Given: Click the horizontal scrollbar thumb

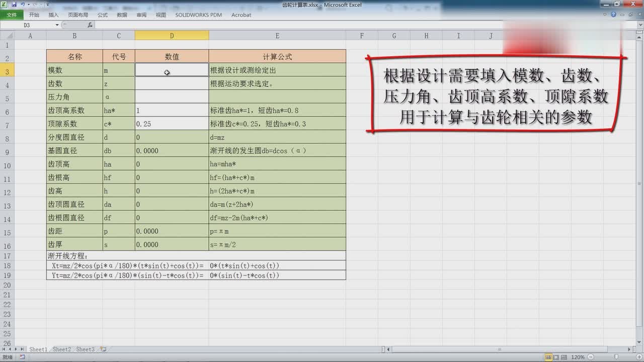Looking at the screenshot, I should pos(499,349).
